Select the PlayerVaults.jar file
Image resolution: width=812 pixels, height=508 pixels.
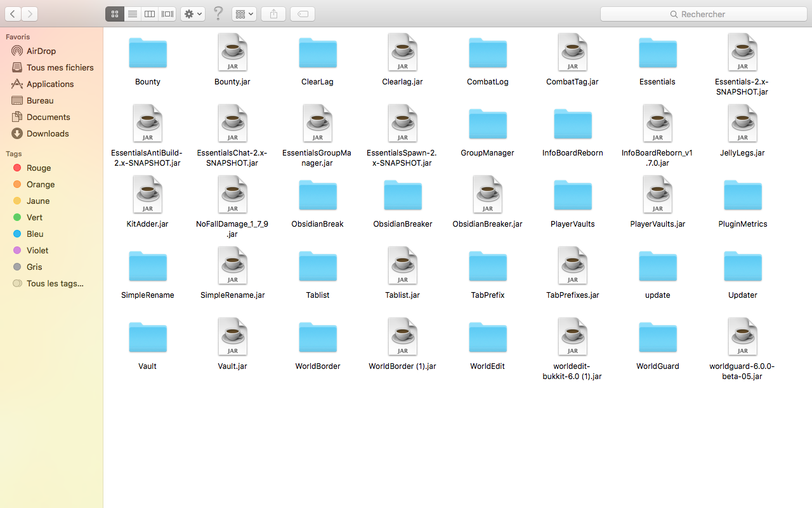point(658,194)
